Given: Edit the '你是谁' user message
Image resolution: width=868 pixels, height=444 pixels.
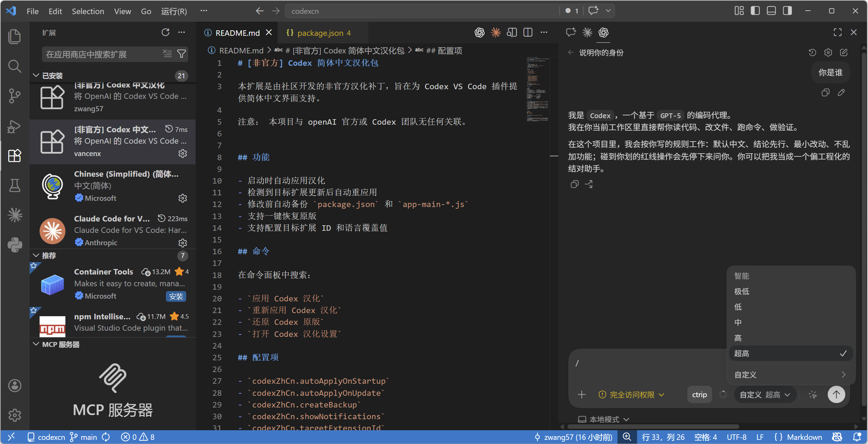Looking at the screenshot, I should point(841,92).
